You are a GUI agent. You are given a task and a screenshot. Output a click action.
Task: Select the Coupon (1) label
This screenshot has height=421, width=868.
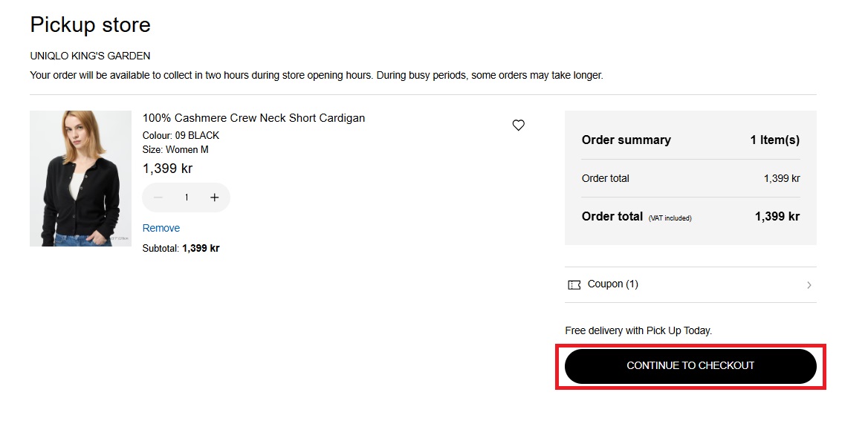(612, 284)
